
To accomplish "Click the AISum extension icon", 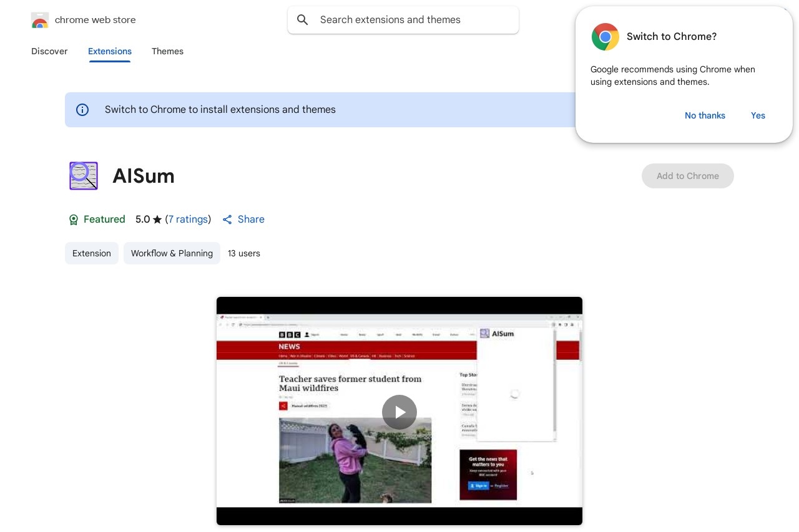I will [x=84, y=176].
